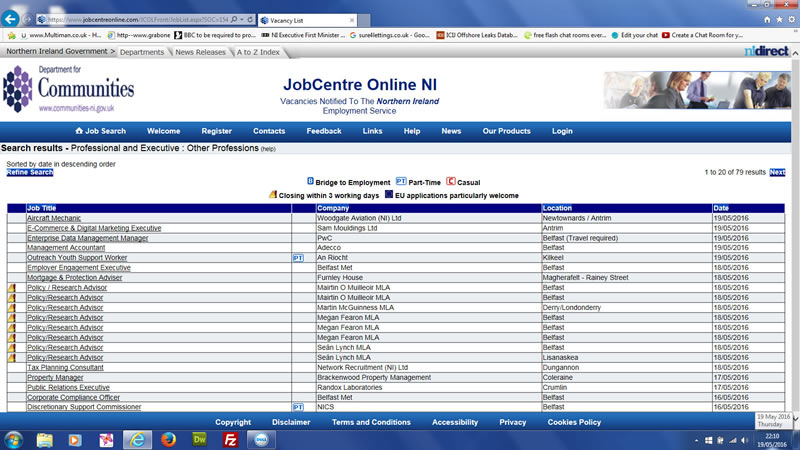Open the address bar search dropdown arrow
This screenshot has width=800, height=450.
click(242, 19)
